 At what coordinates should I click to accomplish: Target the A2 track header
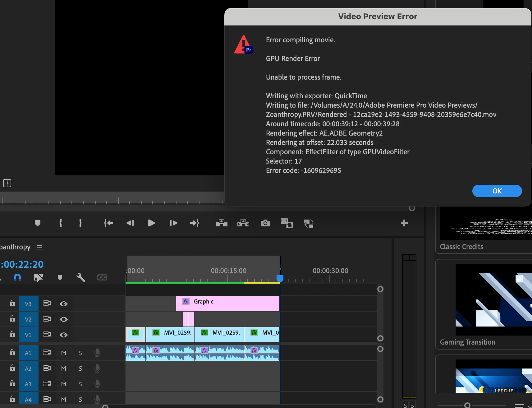click(28, 368)
